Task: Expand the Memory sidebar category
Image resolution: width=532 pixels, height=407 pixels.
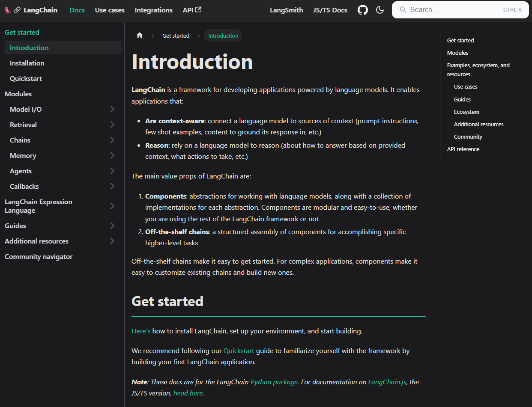Action: [x=112, y=155]
